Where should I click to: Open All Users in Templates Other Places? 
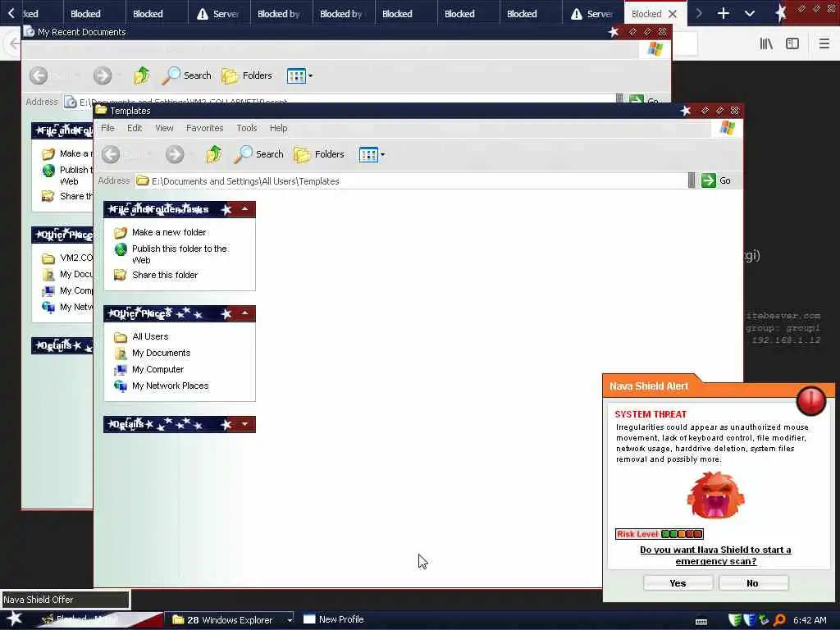click(x=150, y=336)
